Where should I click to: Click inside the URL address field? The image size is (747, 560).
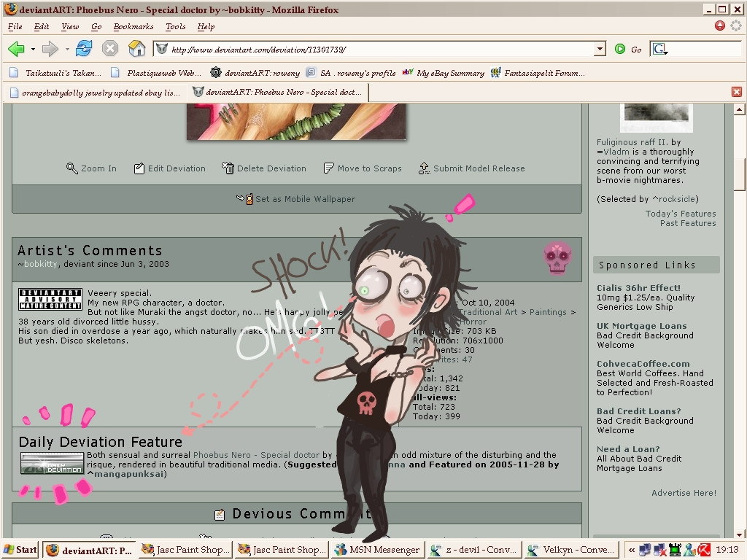pos(381,49)
